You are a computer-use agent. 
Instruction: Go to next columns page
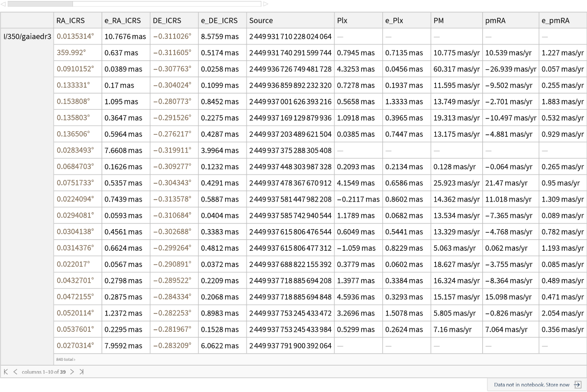pos(72,372)
